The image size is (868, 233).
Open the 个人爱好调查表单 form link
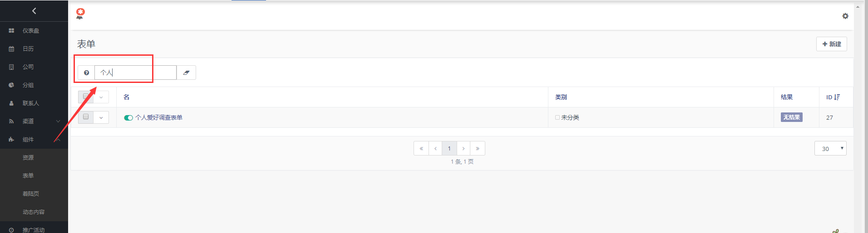tap(159, 117)
